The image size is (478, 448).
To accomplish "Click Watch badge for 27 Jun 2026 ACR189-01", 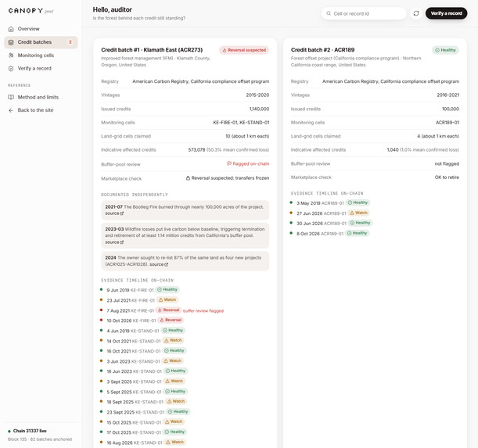I will coord(359,213).
